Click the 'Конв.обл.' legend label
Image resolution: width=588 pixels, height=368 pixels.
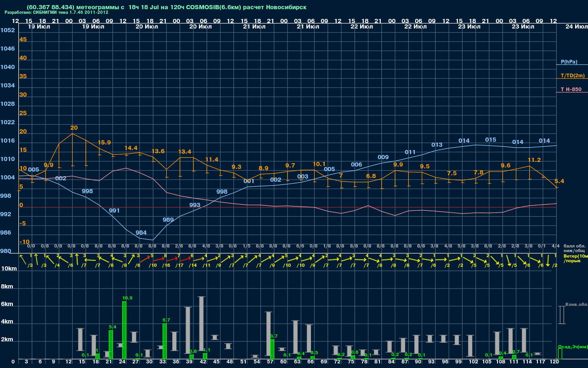point(576,305)
